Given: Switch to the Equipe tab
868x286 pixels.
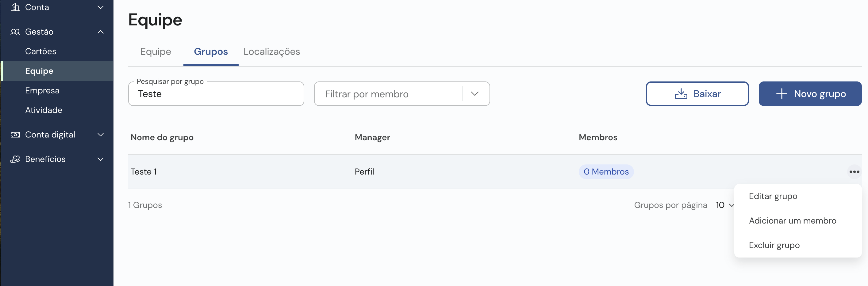Looking at the screenshot, I should click(156, 51).
